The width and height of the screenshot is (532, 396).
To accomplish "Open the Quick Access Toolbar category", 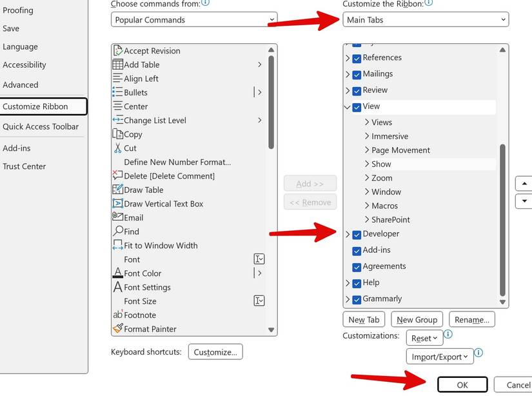I will click(x=41, y=126).
